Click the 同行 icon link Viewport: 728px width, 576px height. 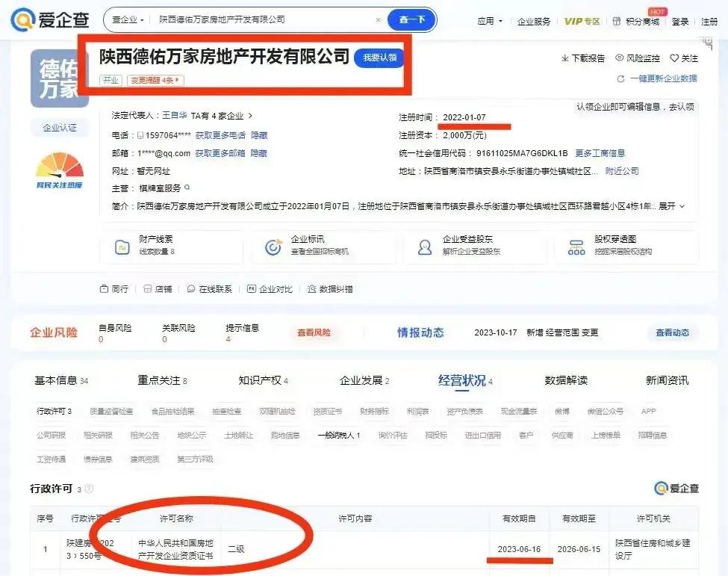point(113,289)
